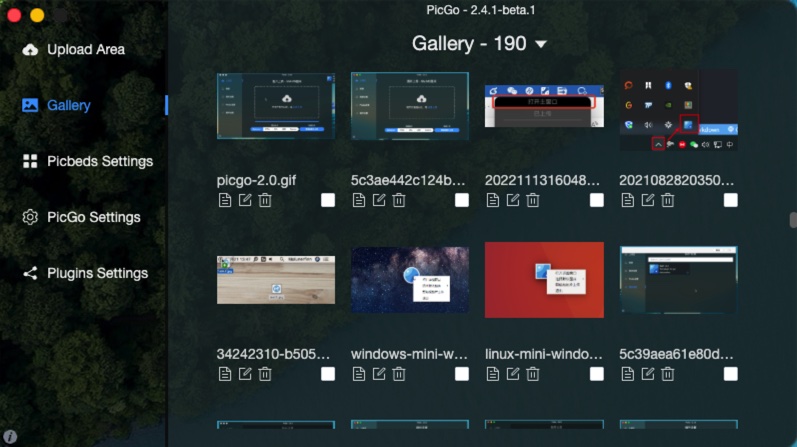Trash icon for 2021082820350 image
This screenshot has width=797, height=447.
coord(668,200)
